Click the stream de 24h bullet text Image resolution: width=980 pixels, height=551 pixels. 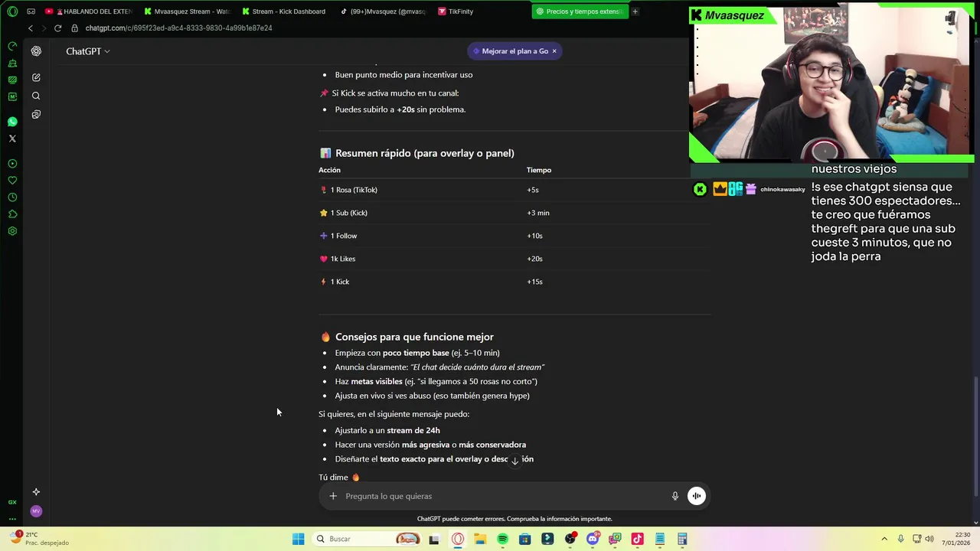coord(413,430)
